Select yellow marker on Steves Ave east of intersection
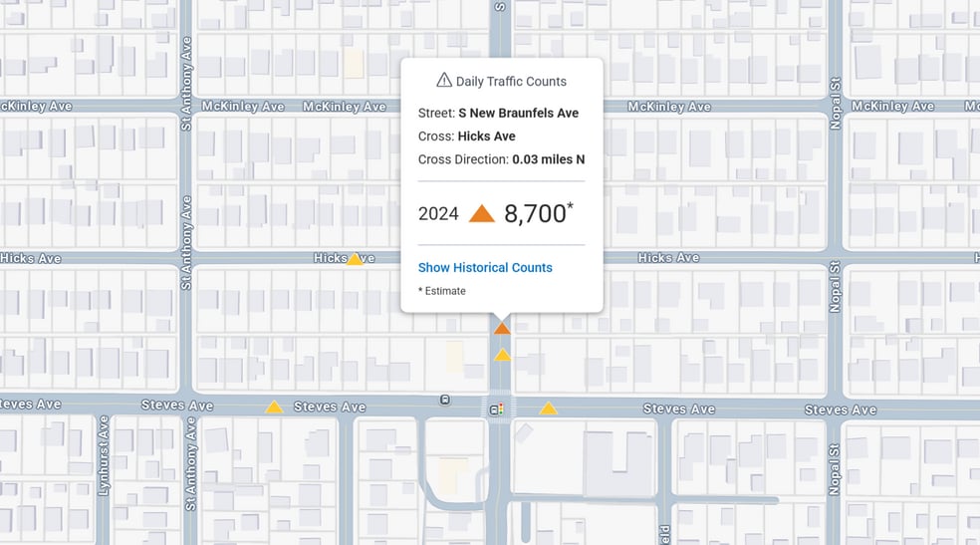This screenshot has height=545, width=980. 548,409
